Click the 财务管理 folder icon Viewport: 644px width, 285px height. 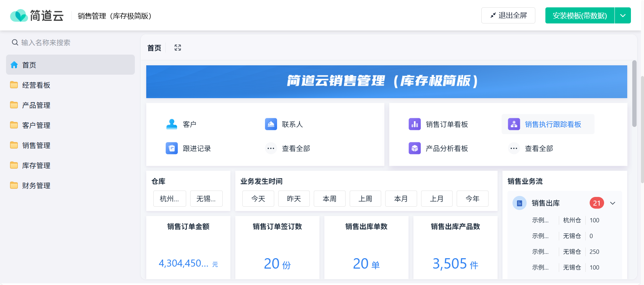(14, 185)
